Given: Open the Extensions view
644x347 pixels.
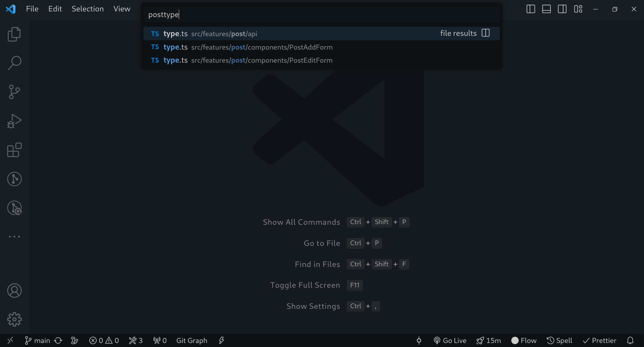Looking at the screenshot, I should (14, 150).
